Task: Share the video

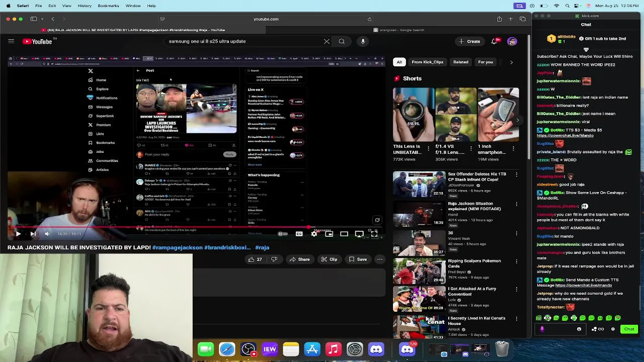Action: 299,259
